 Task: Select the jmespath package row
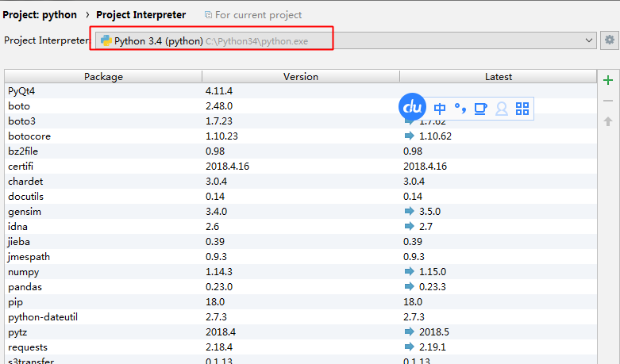[301, 257]
